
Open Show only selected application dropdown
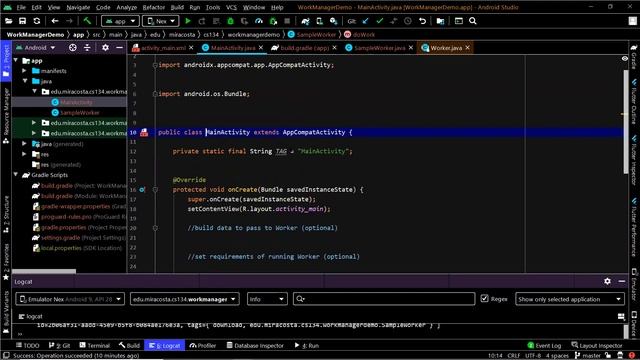[570, 299]
